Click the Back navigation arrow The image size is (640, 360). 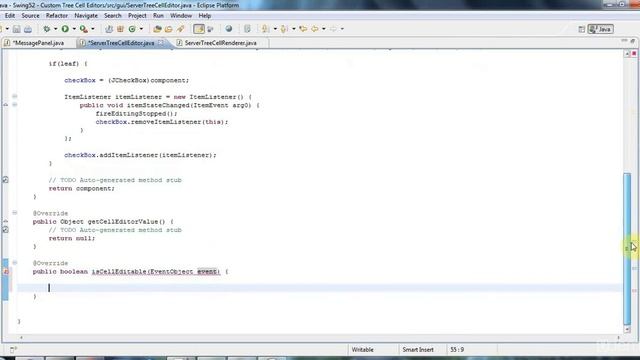315,29
